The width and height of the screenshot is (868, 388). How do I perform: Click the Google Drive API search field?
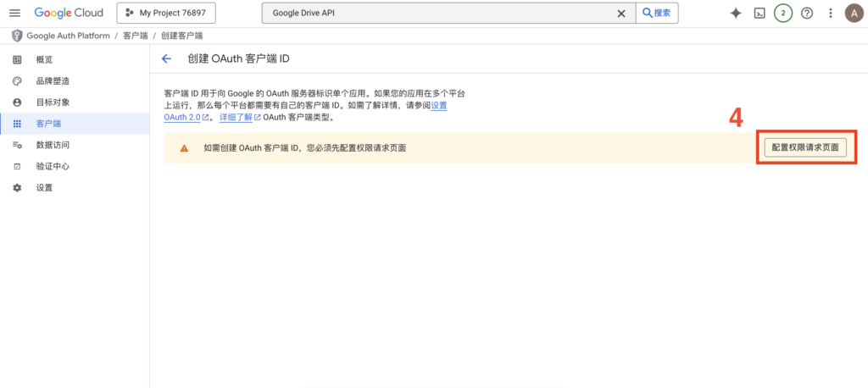point(437,14)
